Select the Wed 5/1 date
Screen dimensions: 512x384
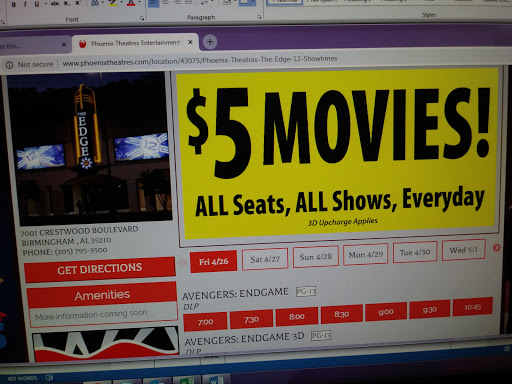463,250
